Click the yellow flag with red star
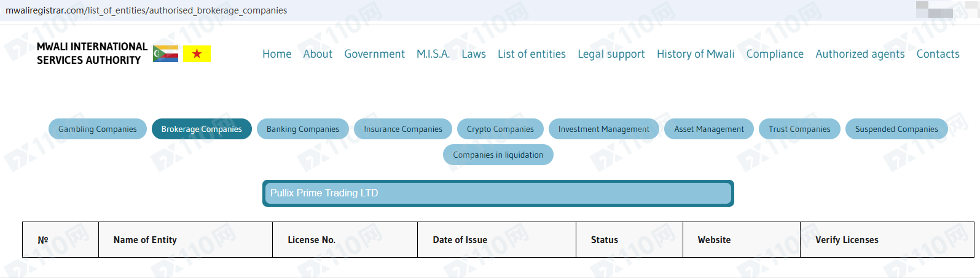The width and height of the screenshot is (980, 278). (197, 53)
